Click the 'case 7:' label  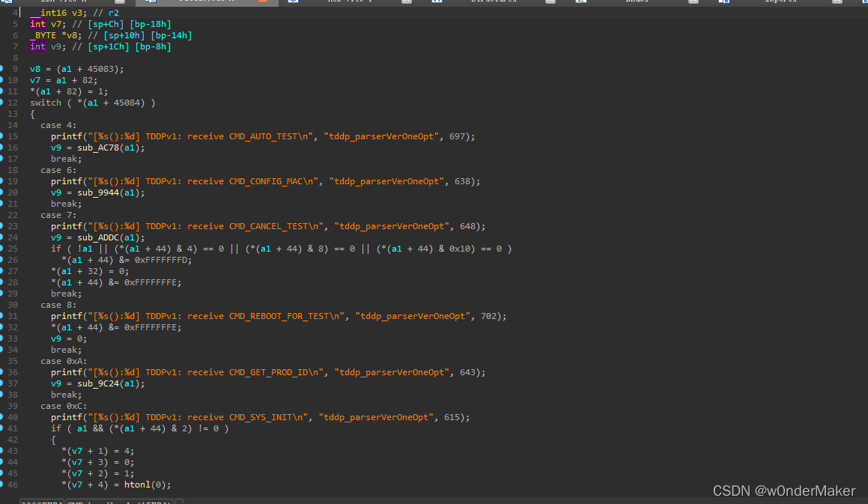[58, 215]
